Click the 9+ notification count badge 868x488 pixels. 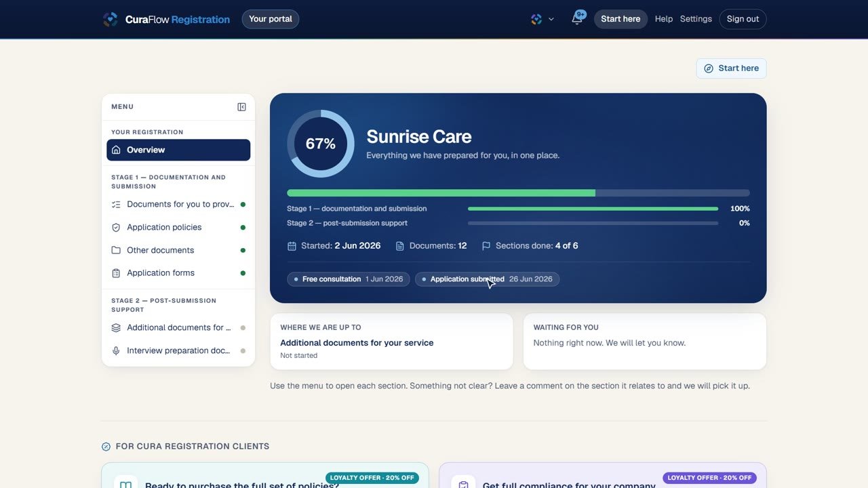[x=580, y=14]
